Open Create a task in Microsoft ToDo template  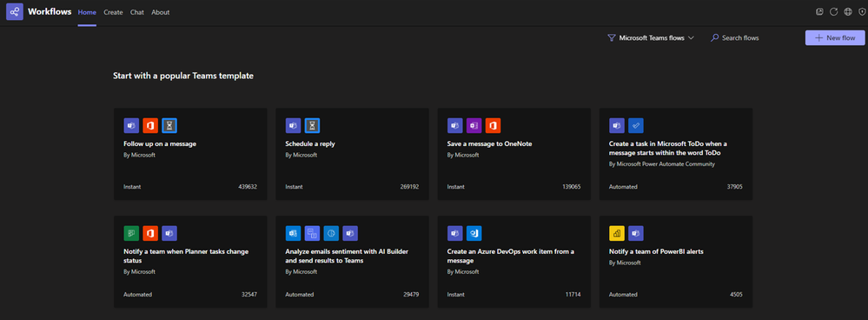[x=676, y=154]
